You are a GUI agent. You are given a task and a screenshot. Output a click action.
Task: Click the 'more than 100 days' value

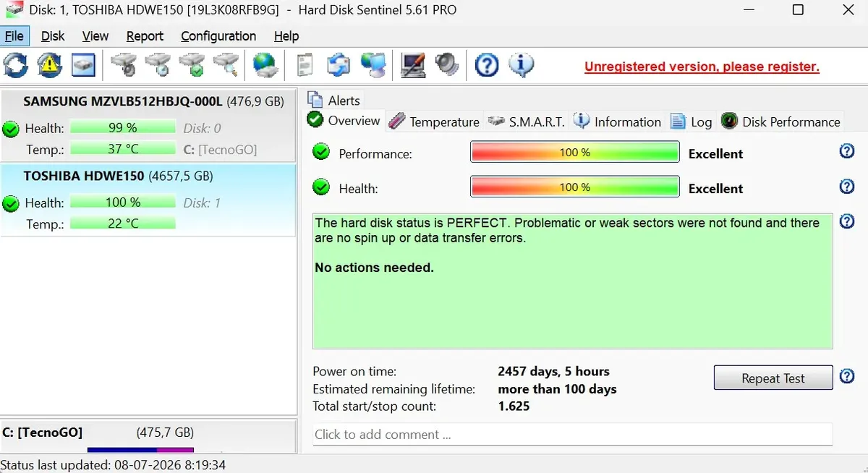tap(557, 389)
